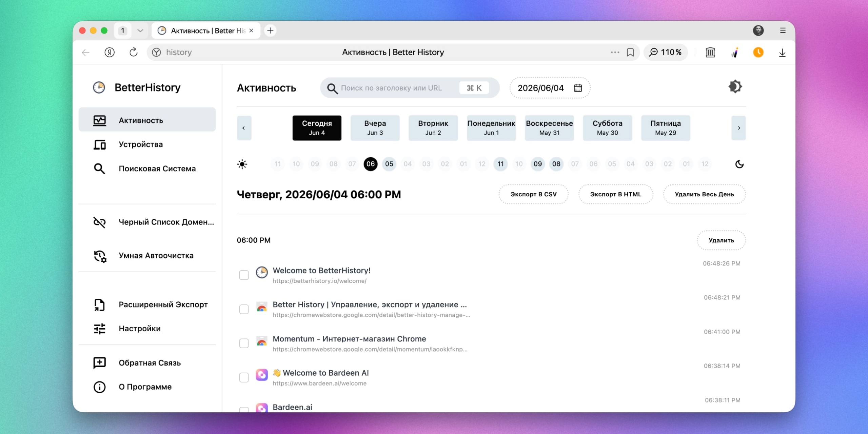
Task: Select the Пятница May 29 day tab
Action: click(666, 128)
